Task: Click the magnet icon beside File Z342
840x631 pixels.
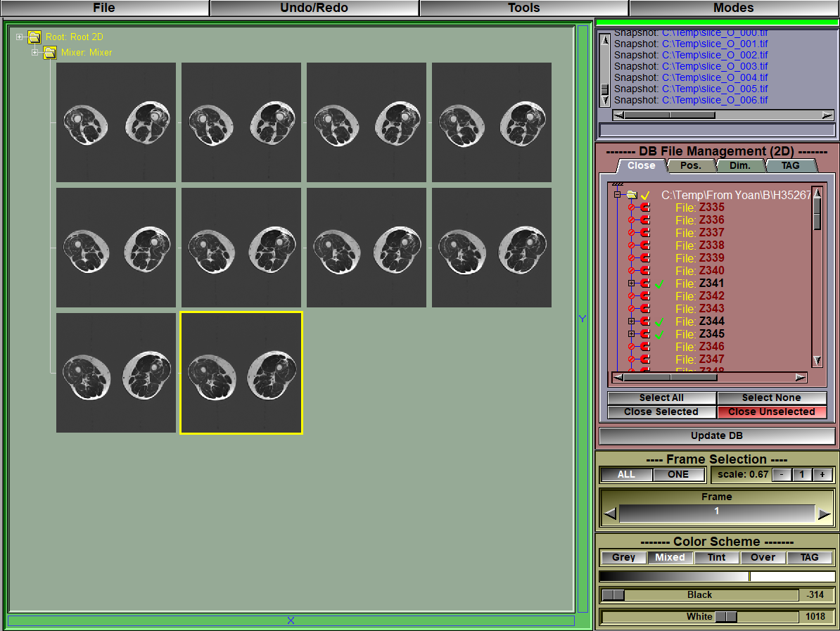Action: pos(645,296)
